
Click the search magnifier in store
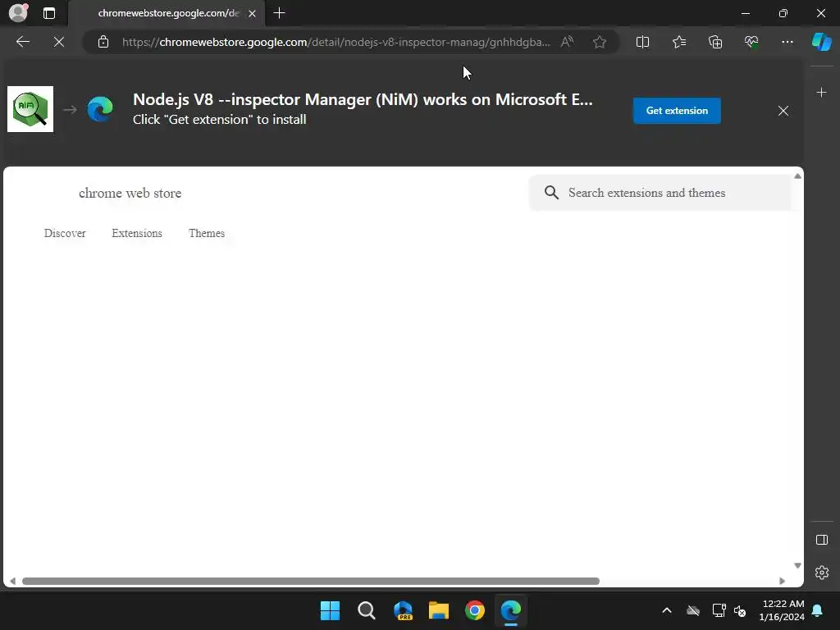pyautogui.click(x=551, y=193)
